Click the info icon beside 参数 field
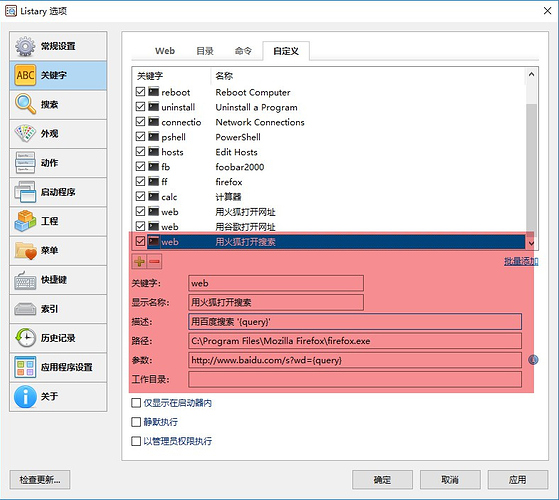 (533, 360)
